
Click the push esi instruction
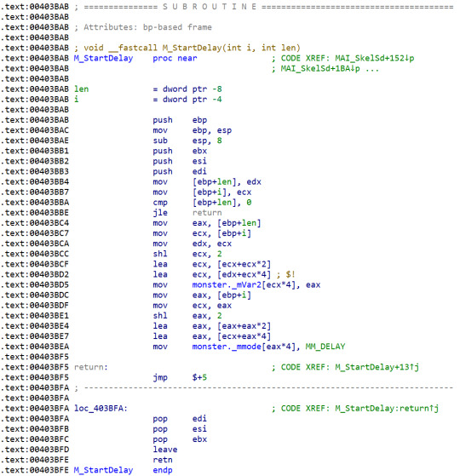[x=180, y=161]
